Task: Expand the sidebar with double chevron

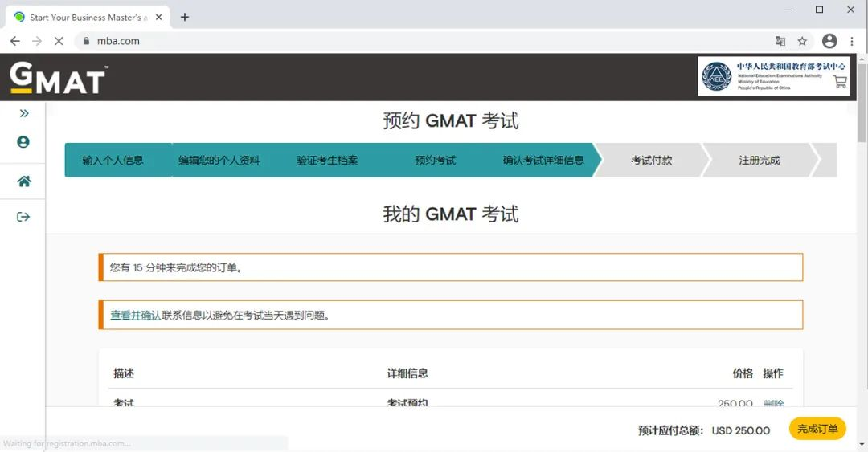Action: pos(24,113)
